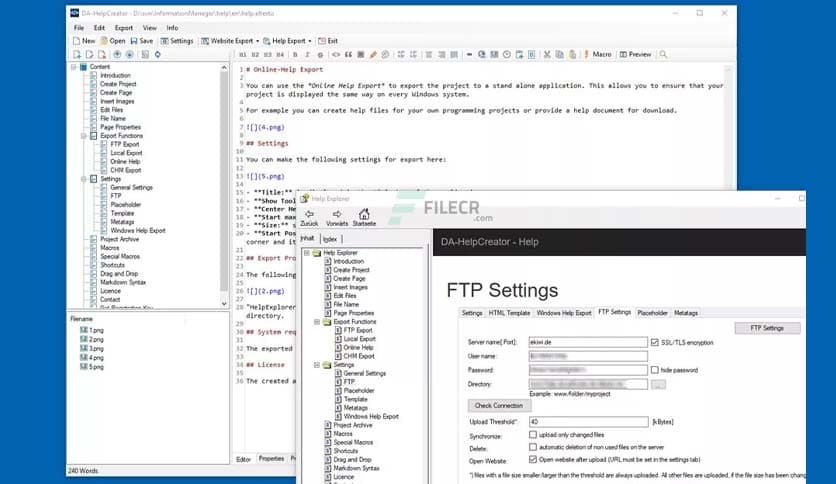Open the File menu
This screenshot has width=836, height=484.
79,28
